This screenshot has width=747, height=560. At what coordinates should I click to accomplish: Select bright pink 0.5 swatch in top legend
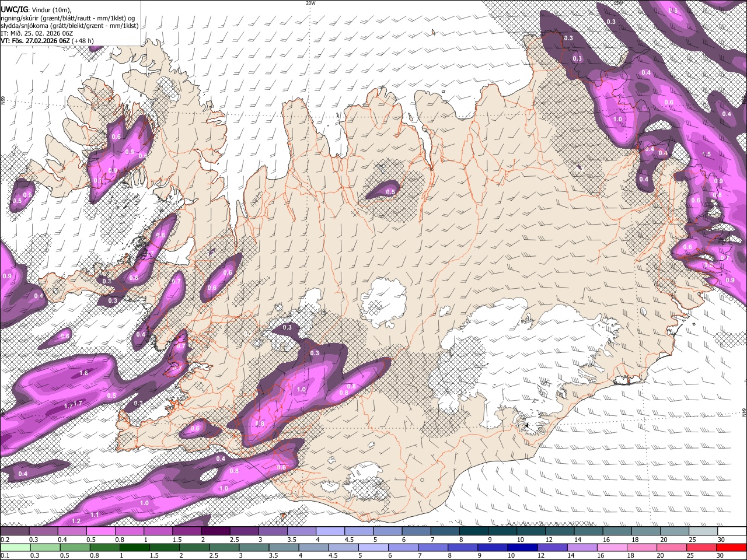(x=101, y=531)
